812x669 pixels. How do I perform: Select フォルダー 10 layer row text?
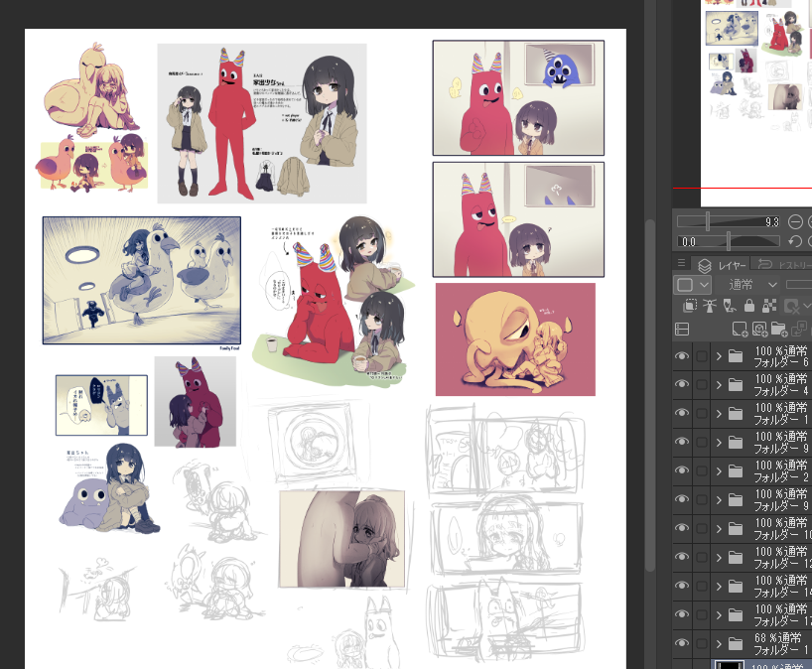pyautogui.click(x=781, y=529)
